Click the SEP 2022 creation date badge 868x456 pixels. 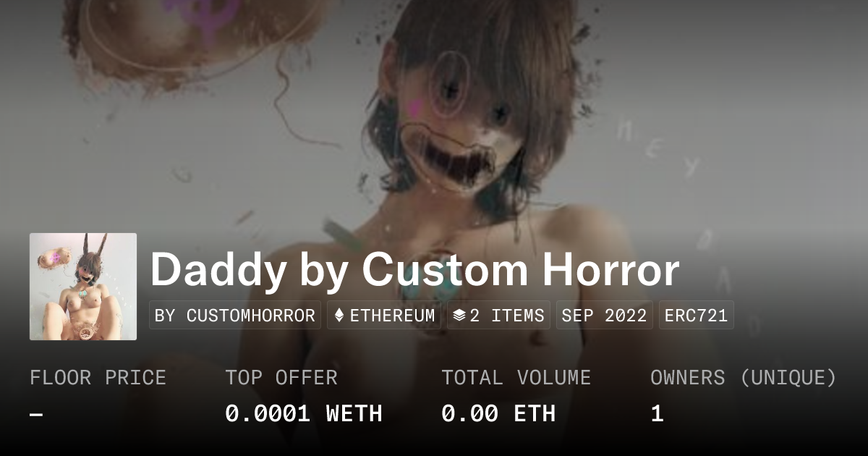(605, 316)
